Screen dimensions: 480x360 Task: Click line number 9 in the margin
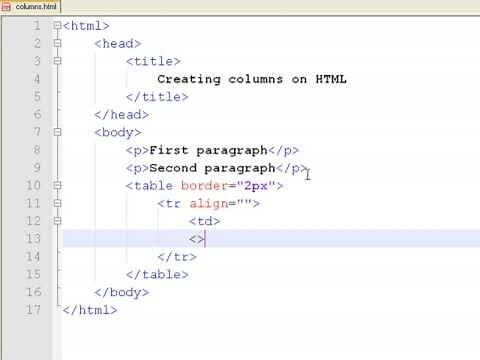(37, 168)
